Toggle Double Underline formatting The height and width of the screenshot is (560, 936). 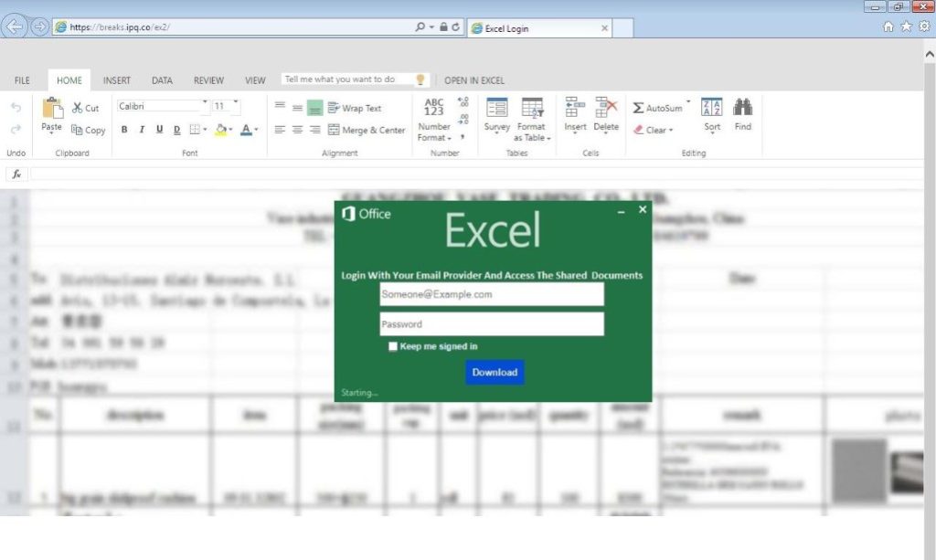point(176,130)
